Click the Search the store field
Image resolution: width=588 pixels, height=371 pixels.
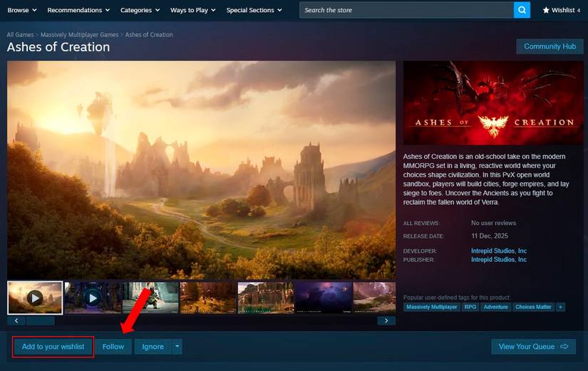[406, 10]
